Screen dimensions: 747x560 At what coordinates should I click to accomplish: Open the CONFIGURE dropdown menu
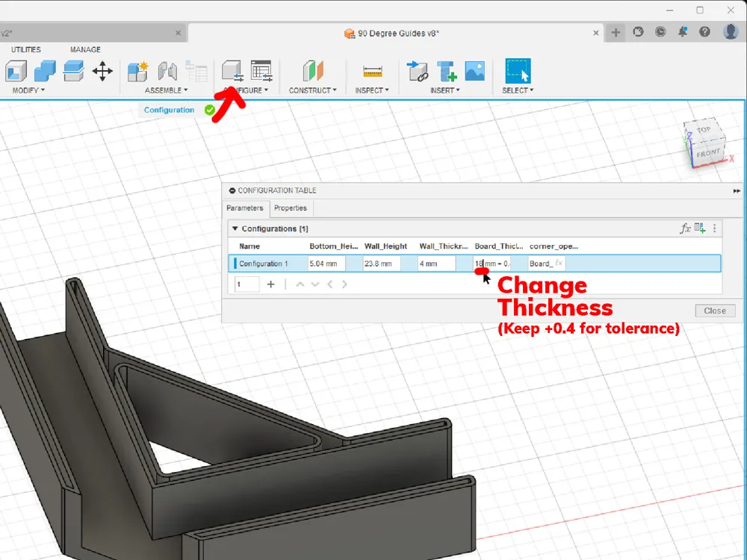point(245,90)
